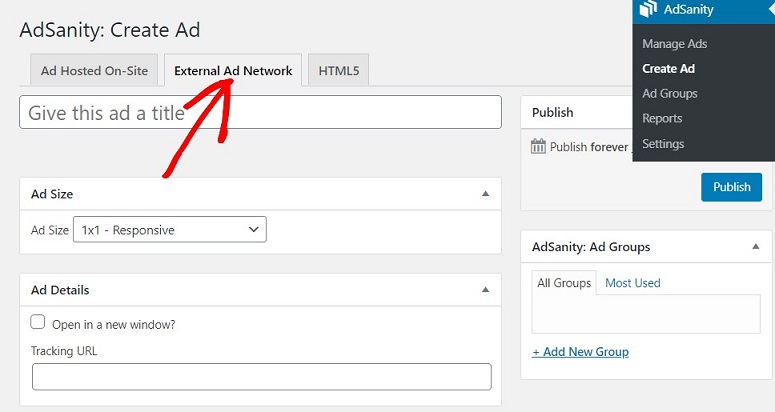Click the calendar icon beside Publish forever

click(x=538, y=146)
